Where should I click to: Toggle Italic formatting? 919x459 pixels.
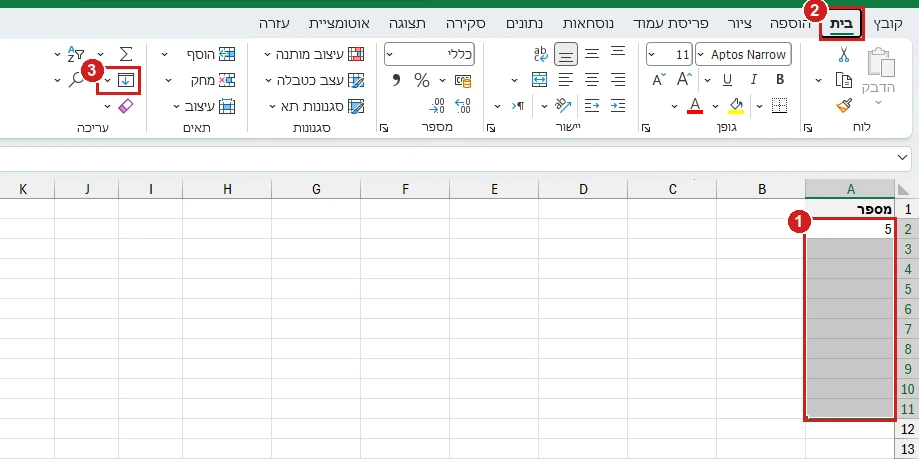click(754, 80)
